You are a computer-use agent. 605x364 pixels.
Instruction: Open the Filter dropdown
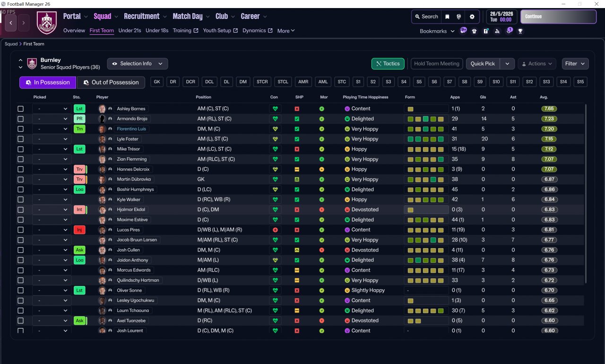pos(575,64)
